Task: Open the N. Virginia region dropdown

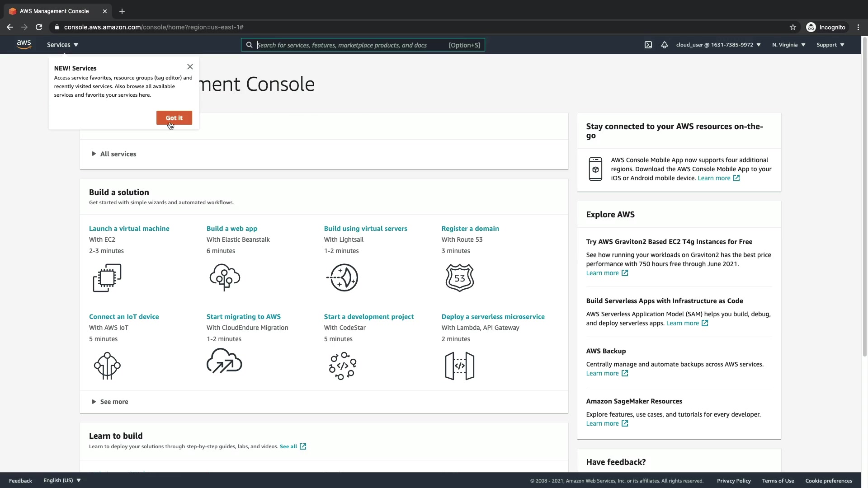Action: 788,45
